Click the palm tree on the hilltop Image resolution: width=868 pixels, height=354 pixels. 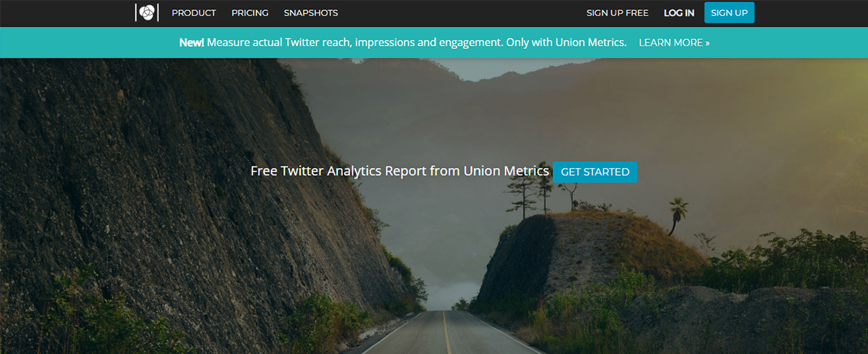pos(678,214)
